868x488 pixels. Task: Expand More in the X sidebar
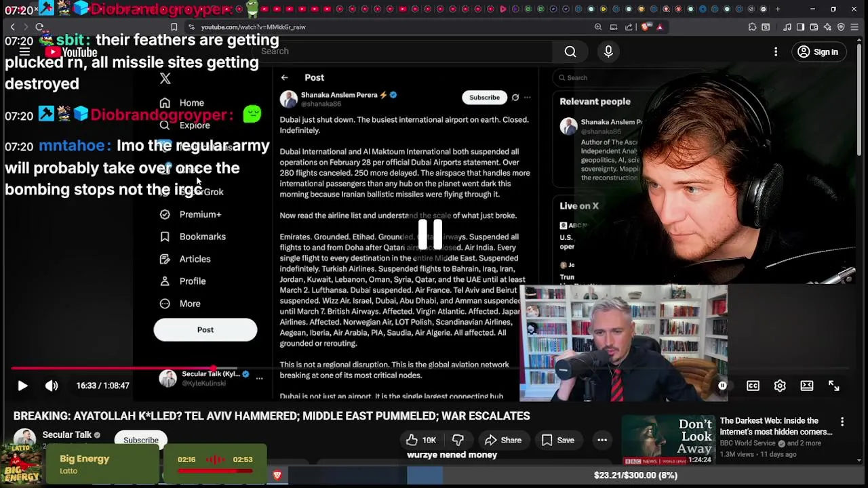coord(180,304)
